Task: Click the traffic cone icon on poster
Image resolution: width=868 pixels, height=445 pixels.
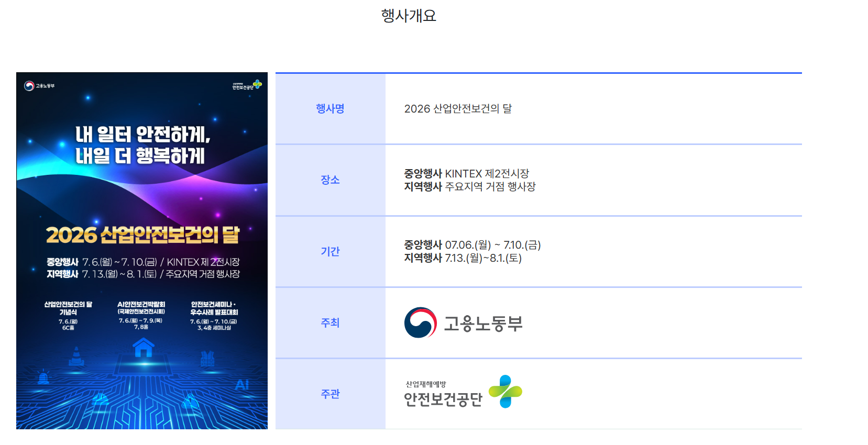Action: tap(76, 357)
